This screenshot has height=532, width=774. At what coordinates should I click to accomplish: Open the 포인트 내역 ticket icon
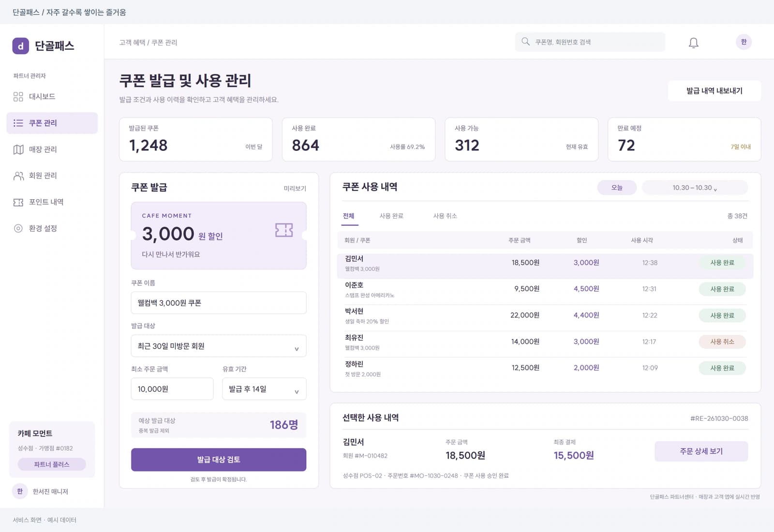point(18,202)
